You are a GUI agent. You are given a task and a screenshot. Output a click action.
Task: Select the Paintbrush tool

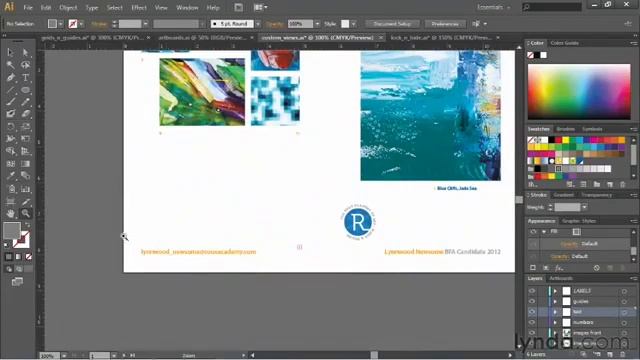(x=10, y=102)
